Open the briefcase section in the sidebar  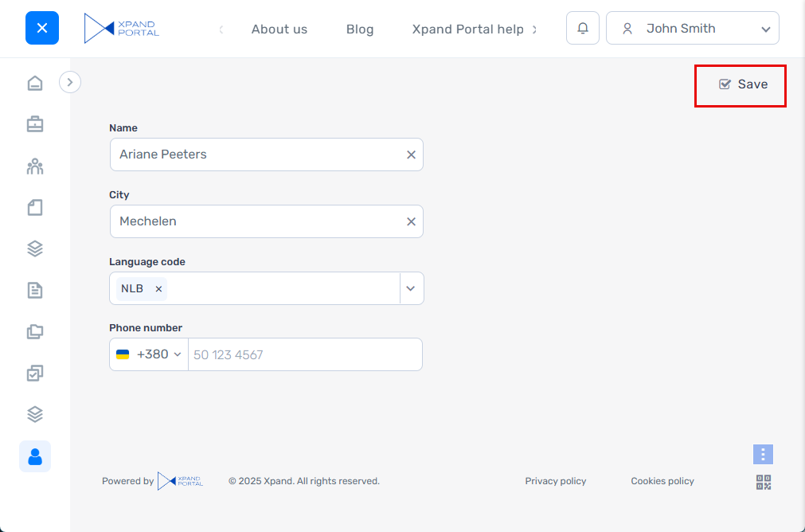35,124
